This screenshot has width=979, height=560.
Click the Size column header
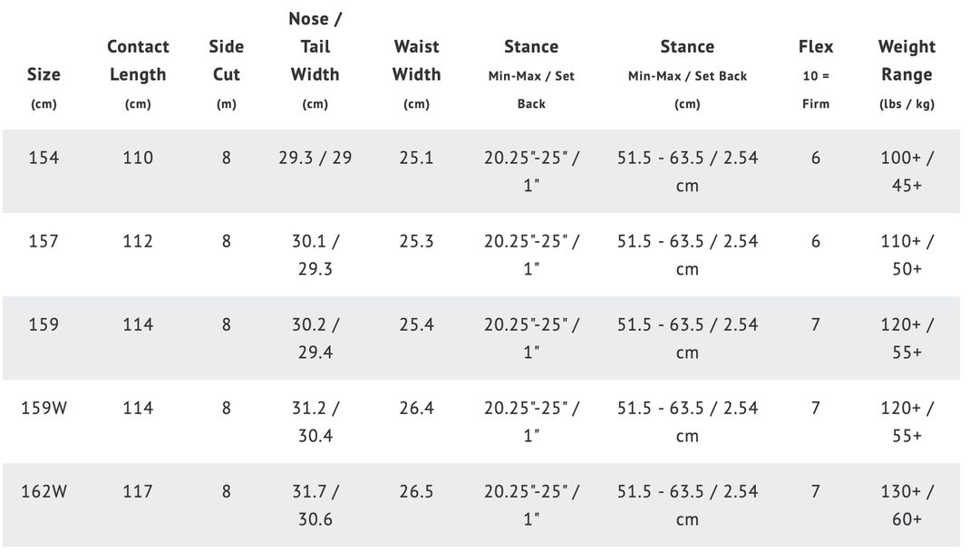pyautogui.click(x=44, y=75)
